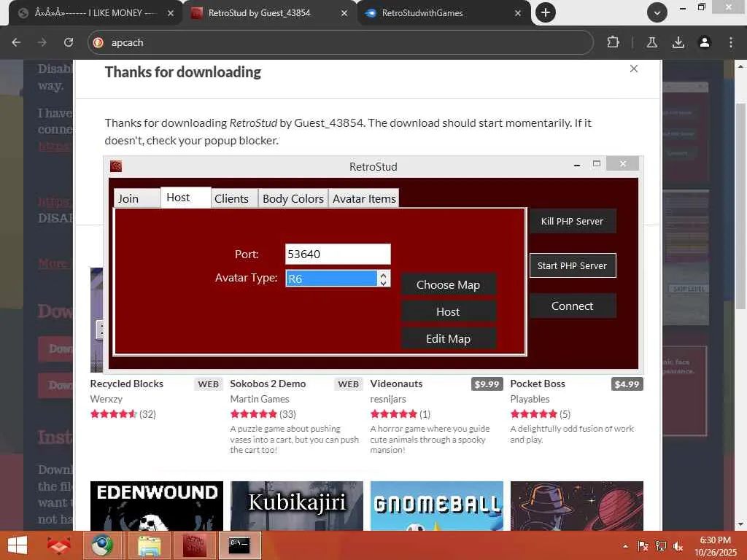The image size is (747, 560).
Task: Open the globe browser icon in taskbar
Action: coord(102,545)
